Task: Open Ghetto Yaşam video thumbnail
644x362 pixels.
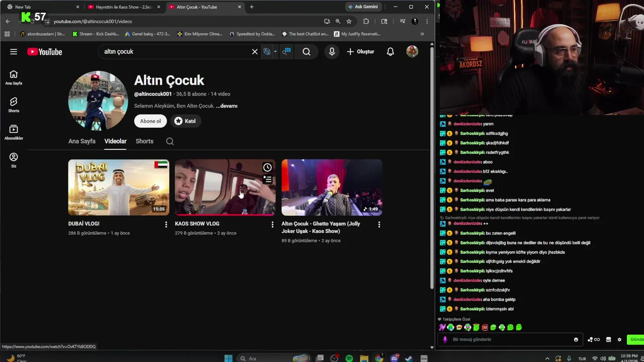Action: [x=332, y=188]
